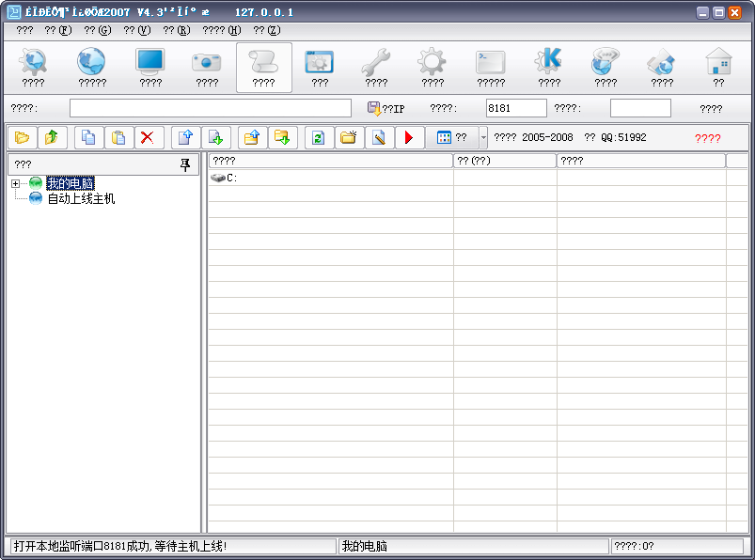This screenshot has width=755, height=560.
Task: Select 自动上线主机 in the tree
Action: 81,199
